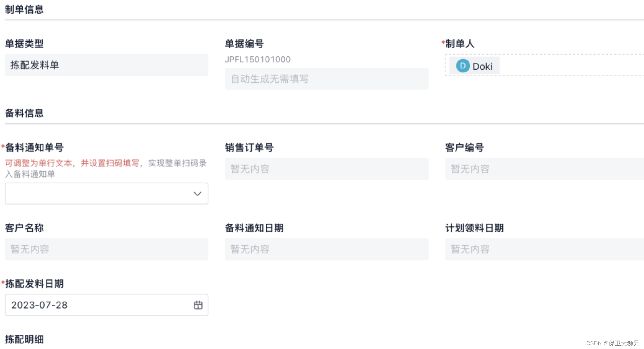644x349 pixels.
Task: Click the JPFL150101000 document number text
Action: (258, 59)
